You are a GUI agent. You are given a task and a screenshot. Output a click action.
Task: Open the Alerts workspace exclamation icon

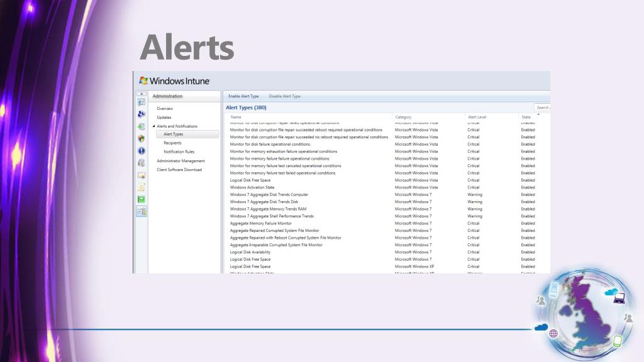pos(142,151)
